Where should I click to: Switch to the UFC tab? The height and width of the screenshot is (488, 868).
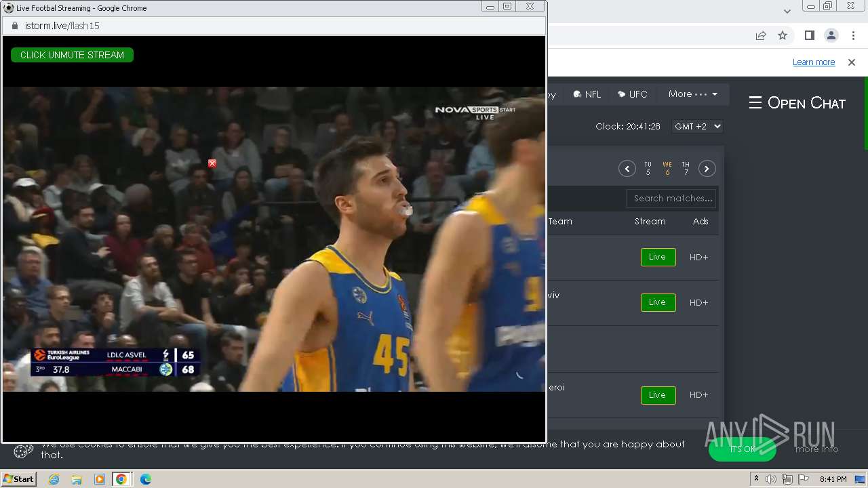click(633, 94)
